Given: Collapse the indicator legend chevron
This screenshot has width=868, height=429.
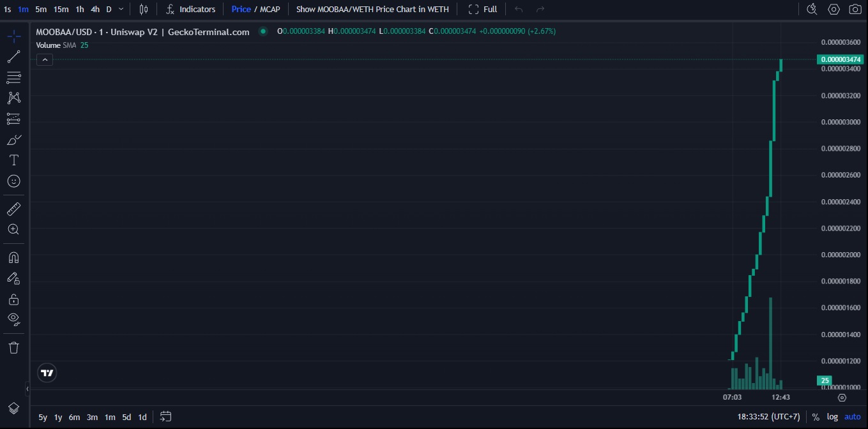Looking at the screenshot, I should [45, 60].
